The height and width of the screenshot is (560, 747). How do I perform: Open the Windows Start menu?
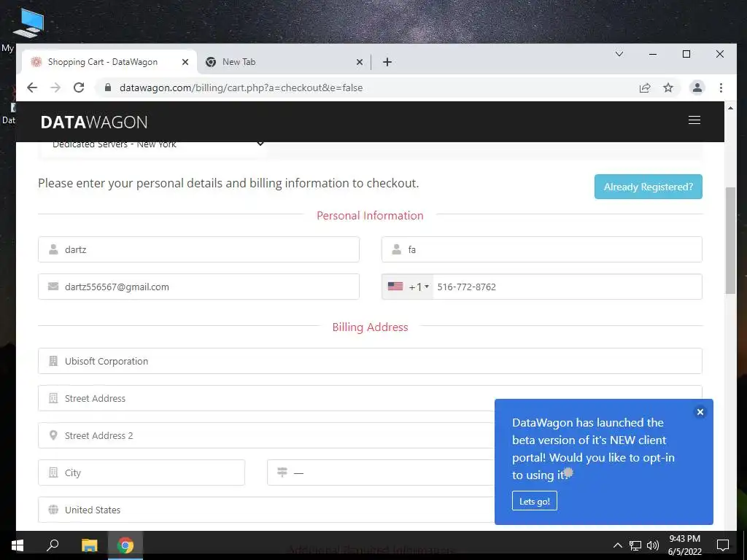point(18,545)
